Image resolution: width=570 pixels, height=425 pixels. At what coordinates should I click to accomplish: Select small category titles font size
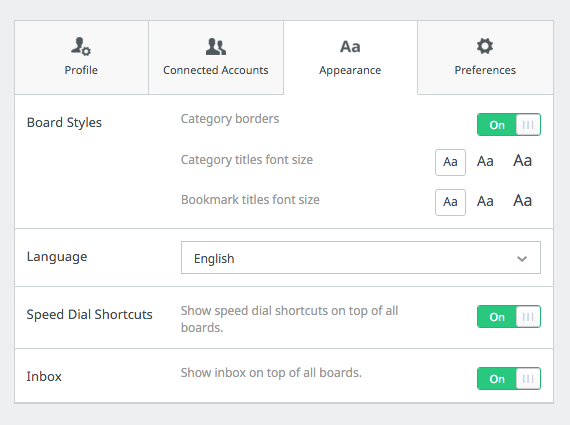tap(450, 162)
